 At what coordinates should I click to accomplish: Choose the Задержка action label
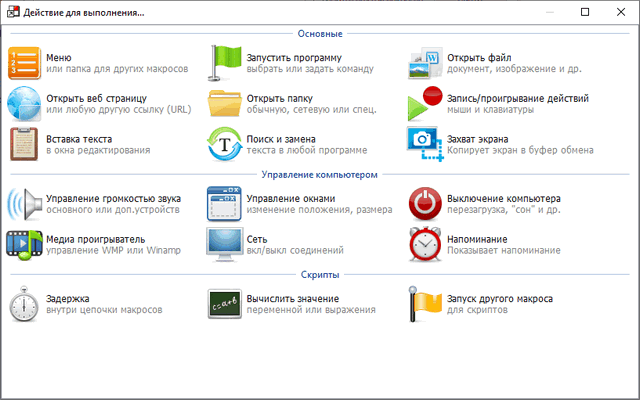tap(68, 298)
